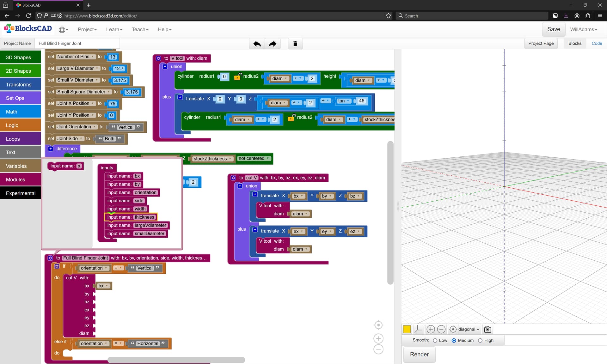Open the Teach menu
Image resolution: width=607 pixels, height=364 pixels.
pos(140,29)
